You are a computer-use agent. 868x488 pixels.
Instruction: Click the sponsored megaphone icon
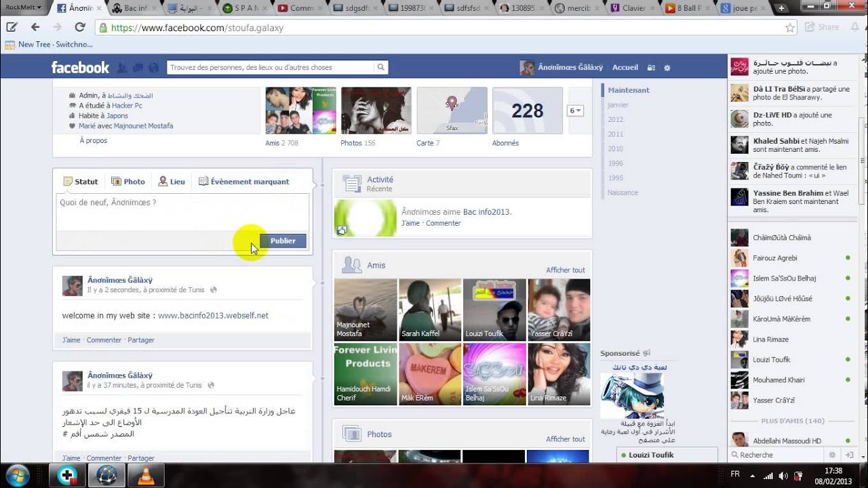646,353
